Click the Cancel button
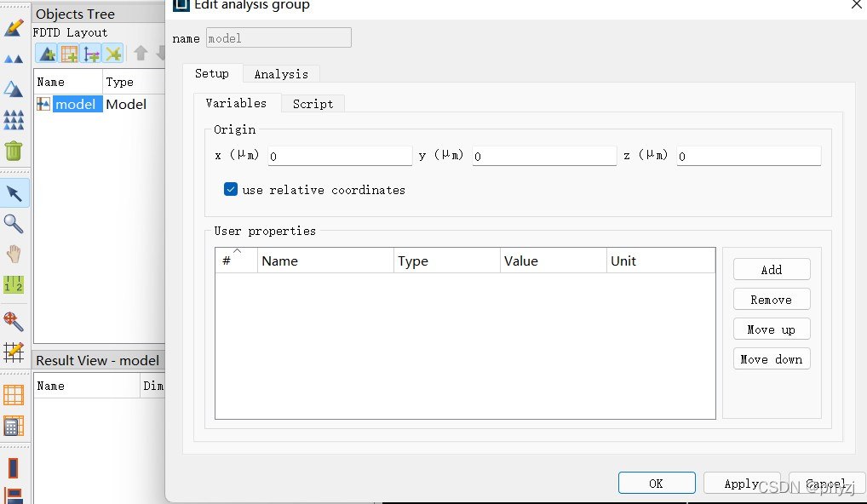Screen dimensions: 867x504 (826, 484)
